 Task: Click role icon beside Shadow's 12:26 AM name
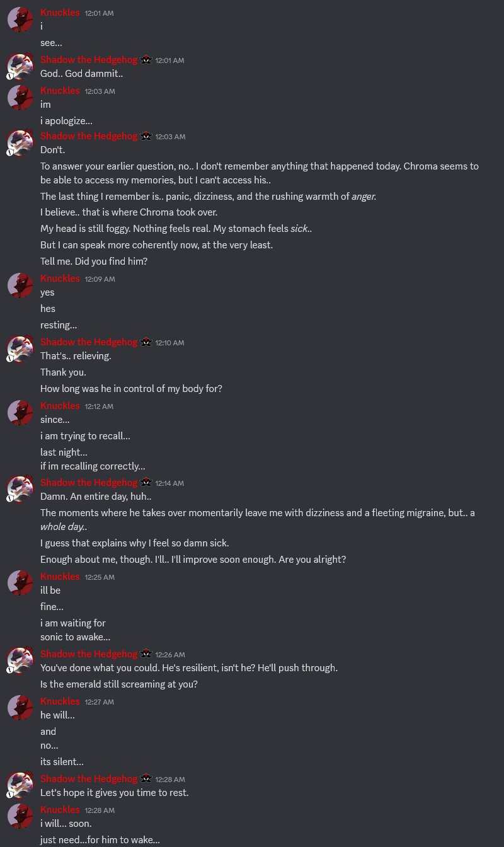click(x=146, y=654)
